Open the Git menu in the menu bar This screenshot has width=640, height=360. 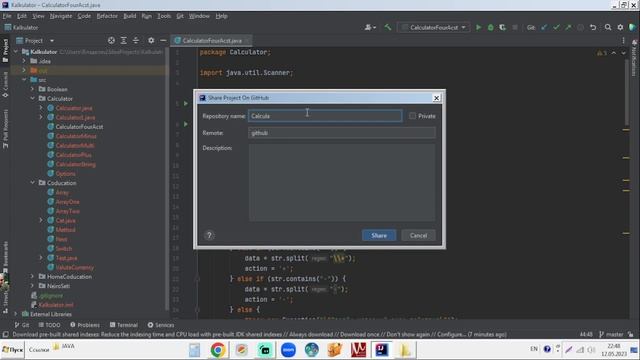[x=180, y=16]
